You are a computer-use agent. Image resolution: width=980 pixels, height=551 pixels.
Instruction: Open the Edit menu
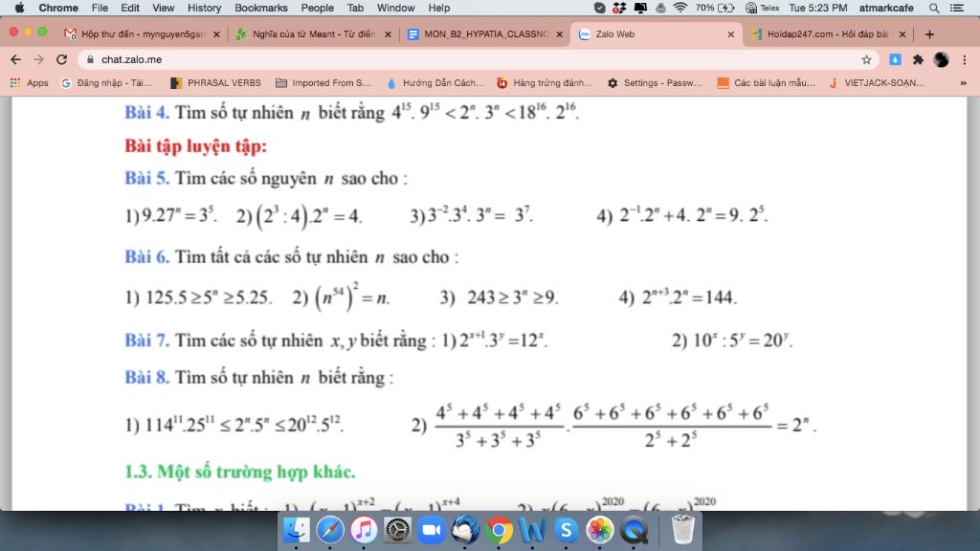coord(130,8)
